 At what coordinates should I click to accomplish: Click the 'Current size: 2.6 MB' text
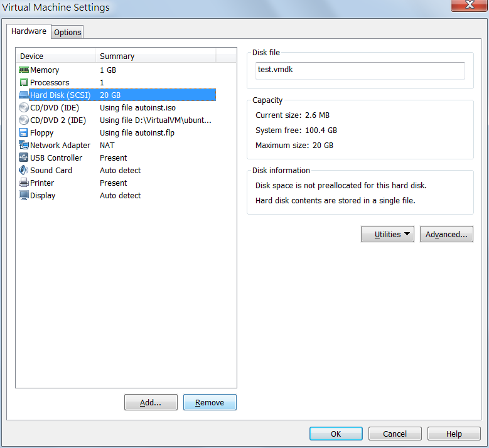[293, 115]
